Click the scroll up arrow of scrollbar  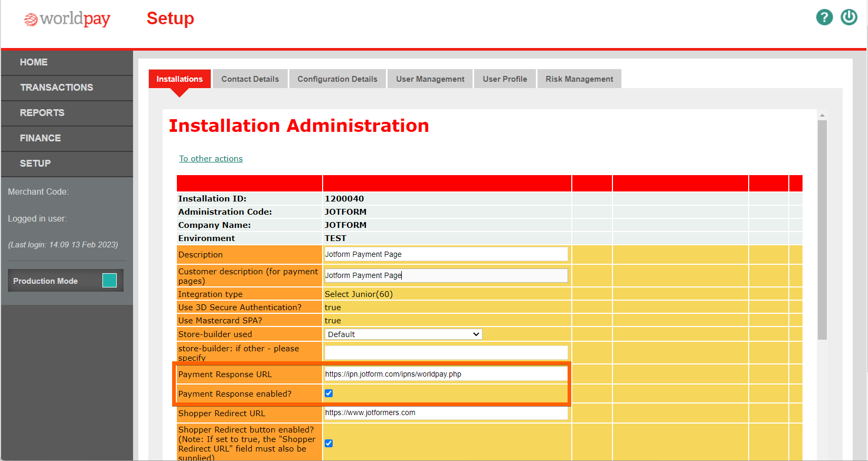(822, 115)
